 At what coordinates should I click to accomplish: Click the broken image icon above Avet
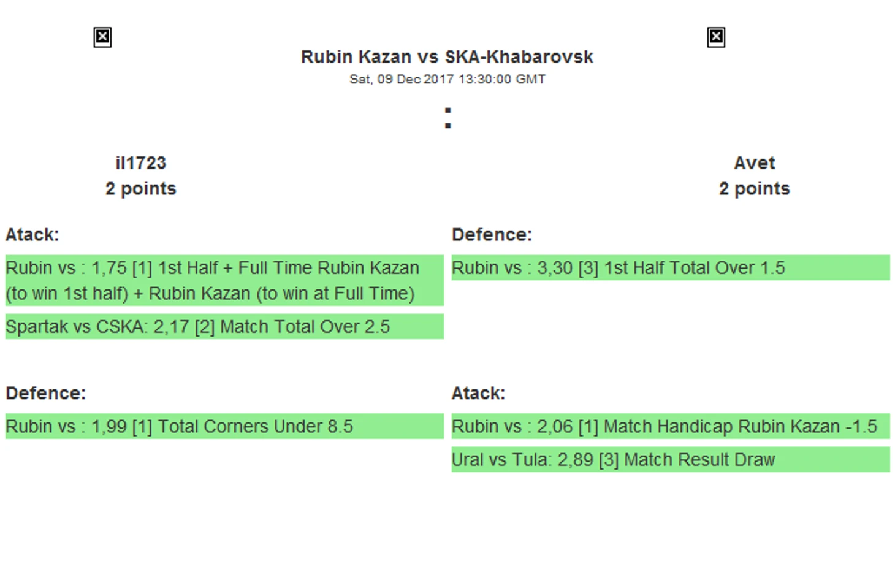click(x=716, y=37)
